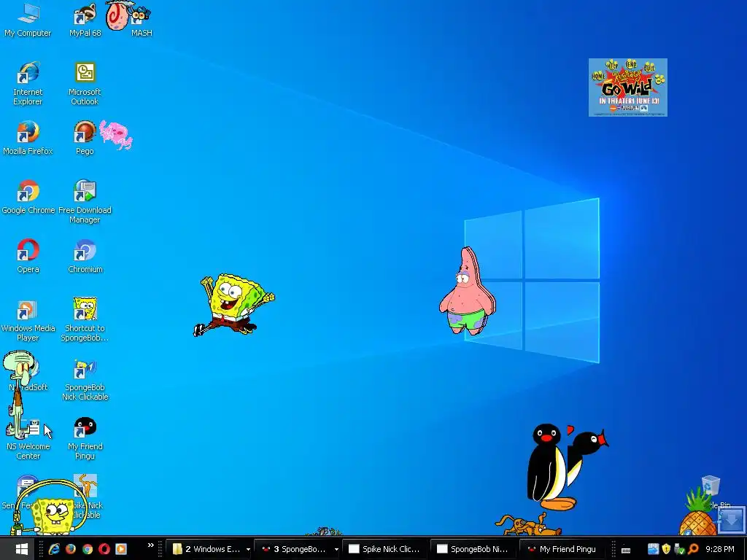Open the Windows Start button

pyautogui.click(x=21, y=549)
